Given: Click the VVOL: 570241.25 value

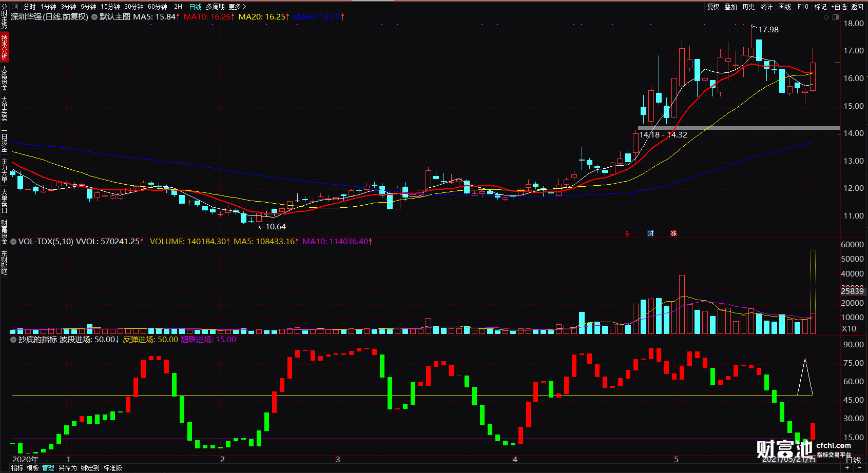Looking at the screenshot, I should coord(110,241).
